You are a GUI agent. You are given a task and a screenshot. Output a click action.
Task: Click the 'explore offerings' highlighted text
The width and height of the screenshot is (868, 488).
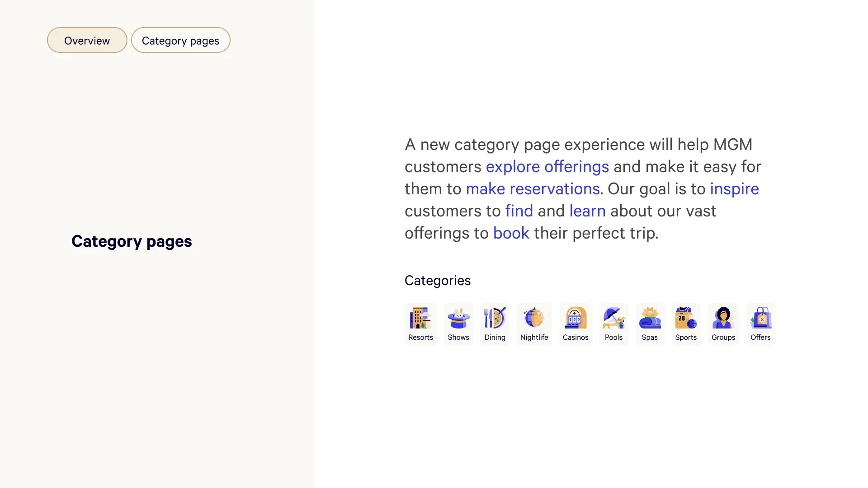coord(547,167)
